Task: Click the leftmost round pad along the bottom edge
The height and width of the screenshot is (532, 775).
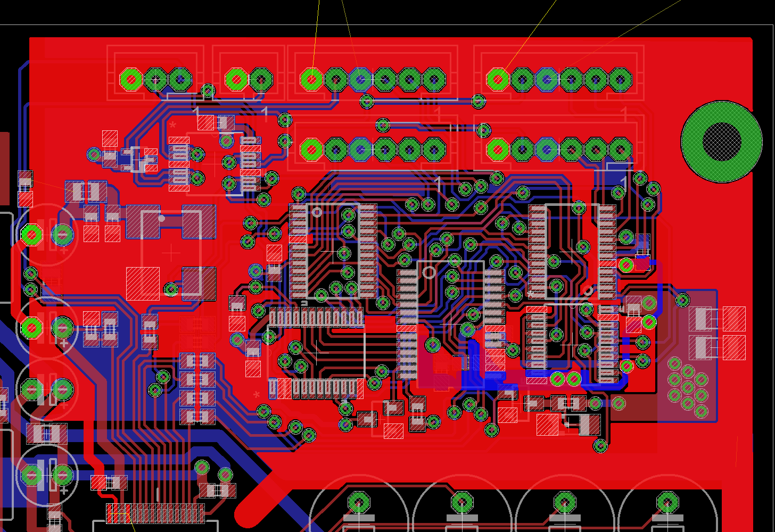Action: 359,502
